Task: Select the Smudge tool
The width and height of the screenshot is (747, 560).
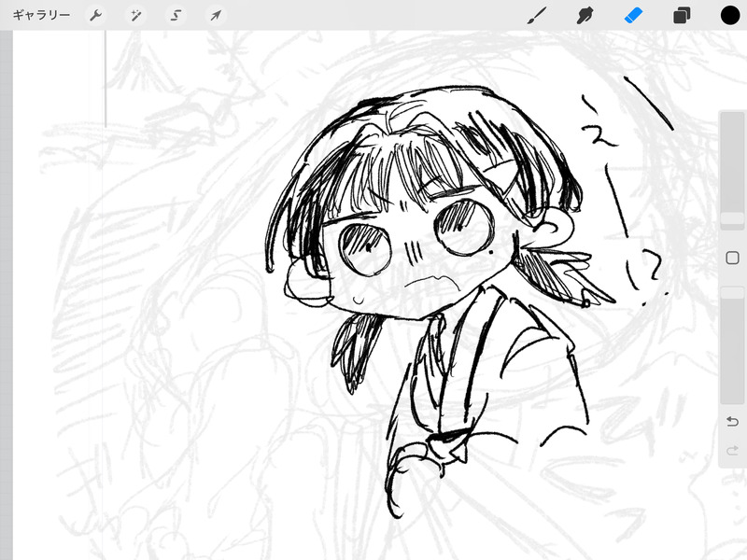Action: (585, 15)
